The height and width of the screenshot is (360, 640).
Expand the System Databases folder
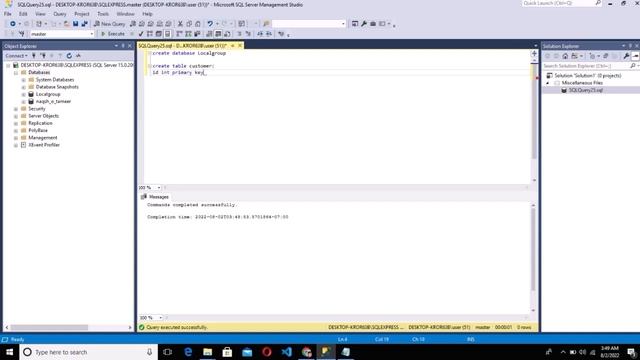click(x=23, y=80)
